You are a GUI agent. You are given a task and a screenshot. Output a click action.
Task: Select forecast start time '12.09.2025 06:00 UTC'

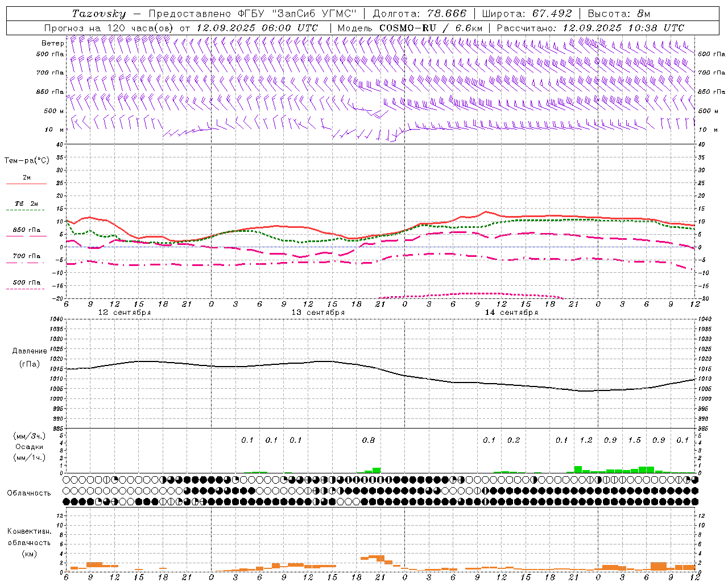coord(257,28)
